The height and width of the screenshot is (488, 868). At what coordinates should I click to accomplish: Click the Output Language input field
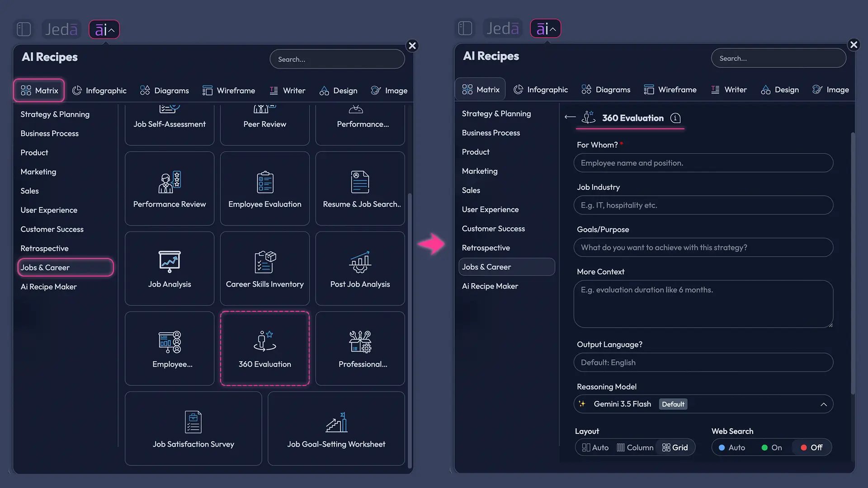coord(703,362)
